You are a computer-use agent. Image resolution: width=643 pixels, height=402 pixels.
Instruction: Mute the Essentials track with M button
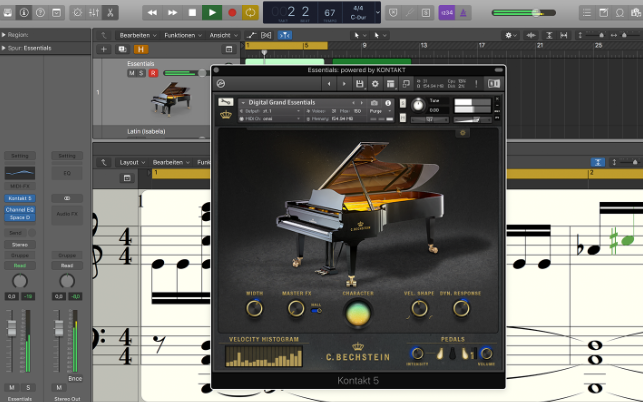point(132,73)
